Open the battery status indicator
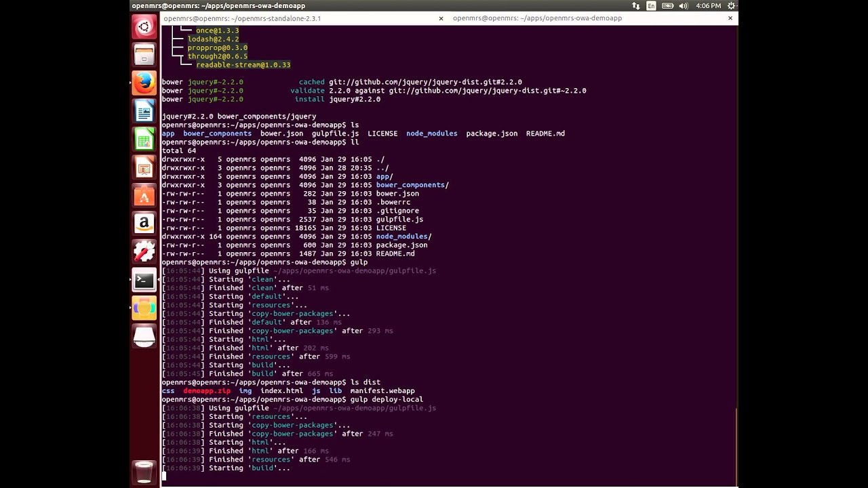Image resolution: width=868 pixels, height=488 pixels. click(667, 5)
